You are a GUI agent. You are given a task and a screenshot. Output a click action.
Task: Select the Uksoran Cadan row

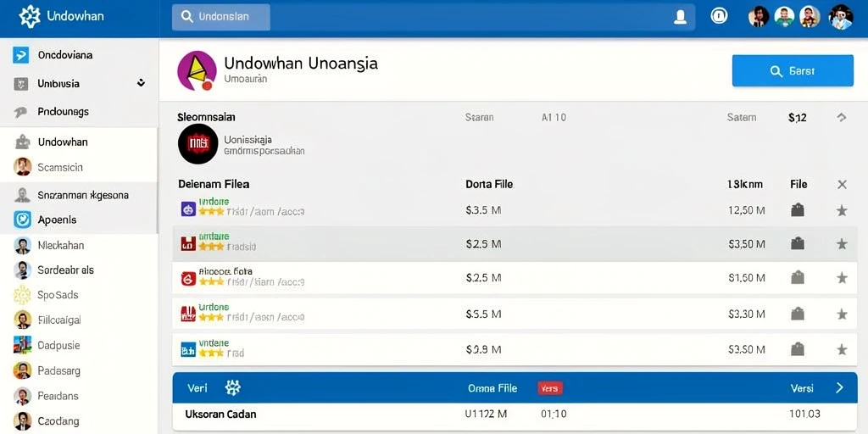[x=515, y=415]
